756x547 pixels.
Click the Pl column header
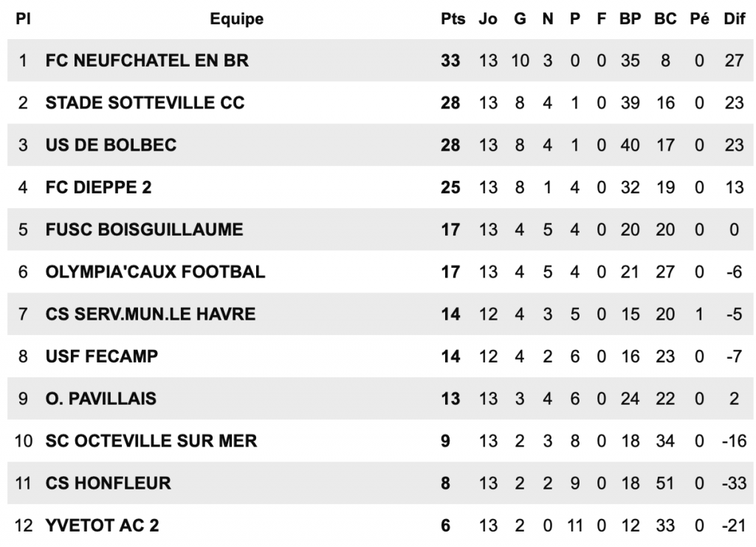pyautogui.click(x=24, y=19)
